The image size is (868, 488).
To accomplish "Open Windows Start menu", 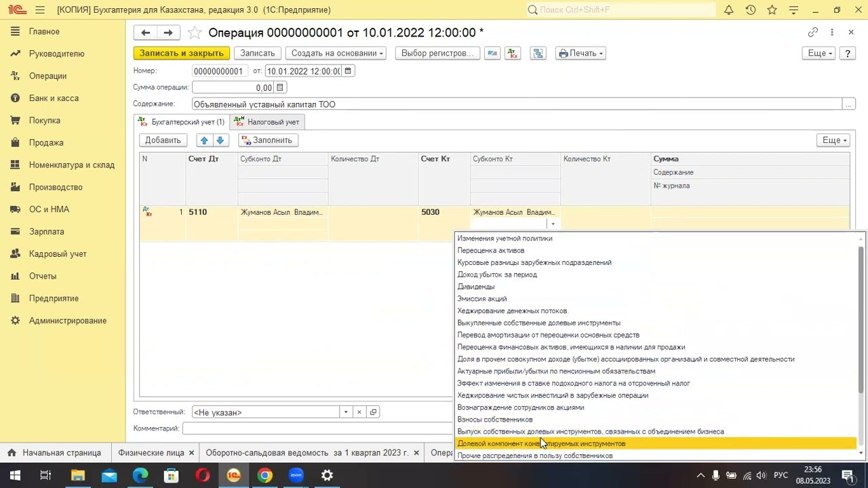I will [x=15, y=475].
